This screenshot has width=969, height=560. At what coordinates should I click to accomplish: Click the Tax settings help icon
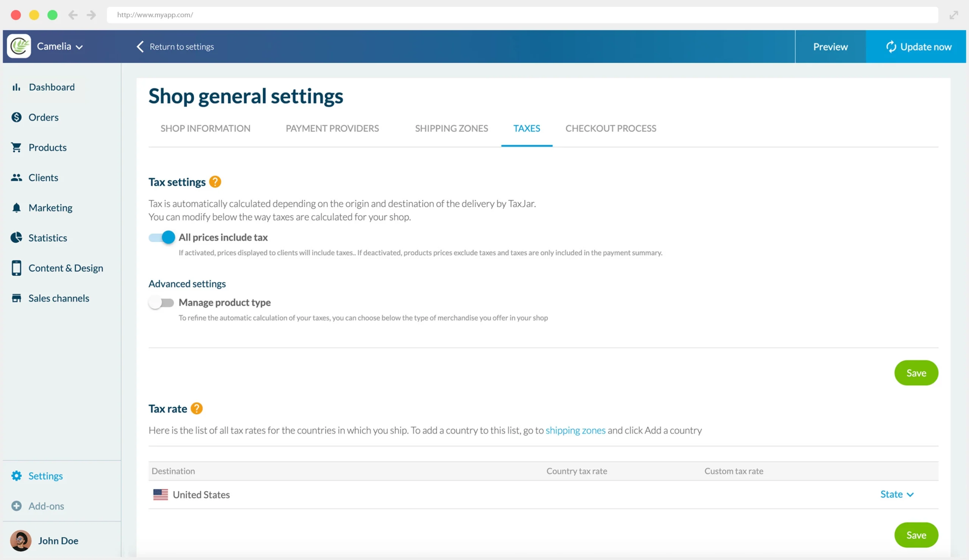pyautogui.click(x=215, y=181)
